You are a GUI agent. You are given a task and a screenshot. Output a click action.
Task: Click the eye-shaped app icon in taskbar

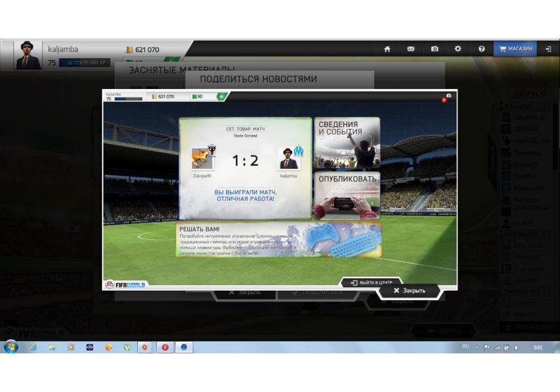90,347
